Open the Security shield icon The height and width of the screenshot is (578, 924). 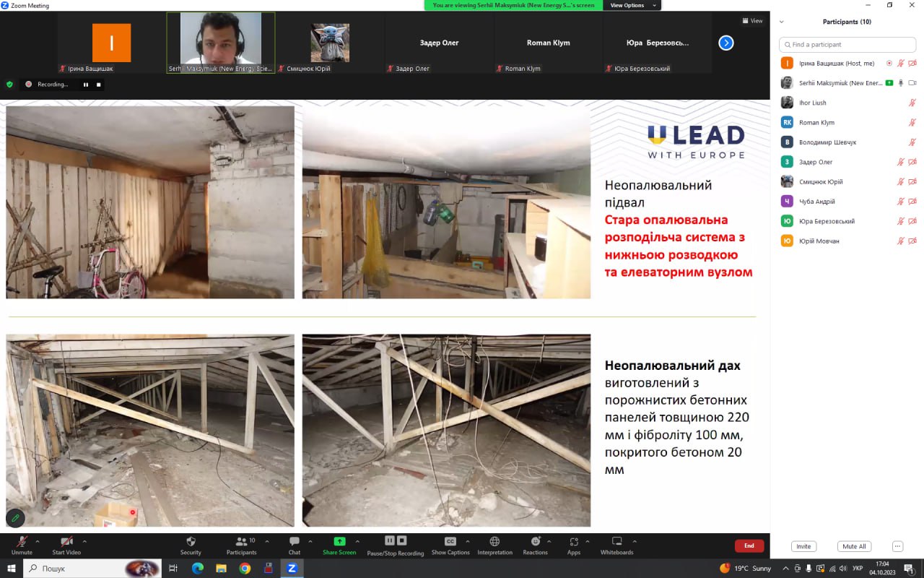point(191,542)
